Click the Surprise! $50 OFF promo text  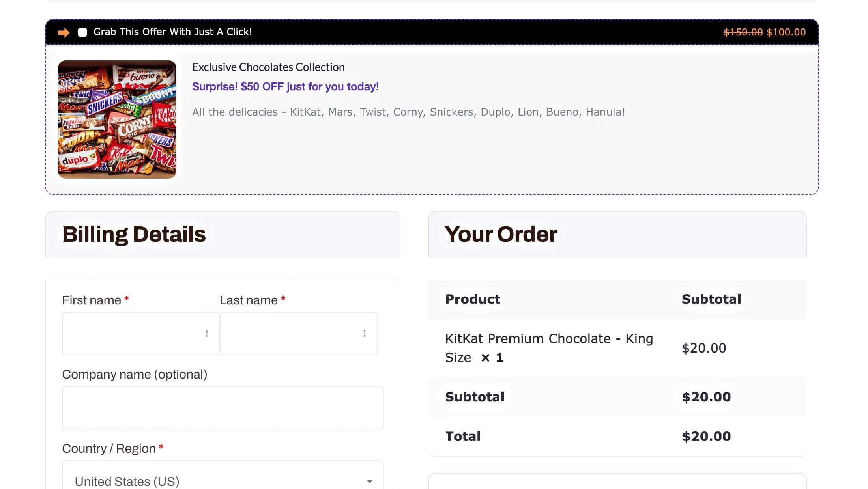(x=285, y=86)
